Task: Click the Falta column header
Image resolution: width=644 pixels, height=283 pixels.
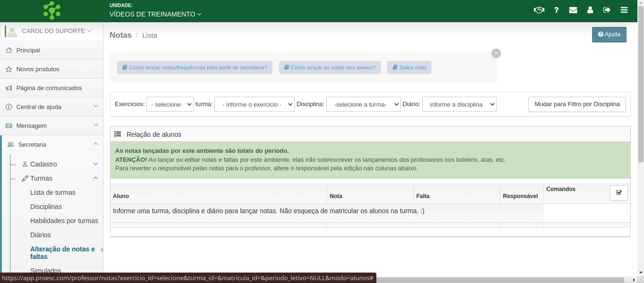Action: 423,196
